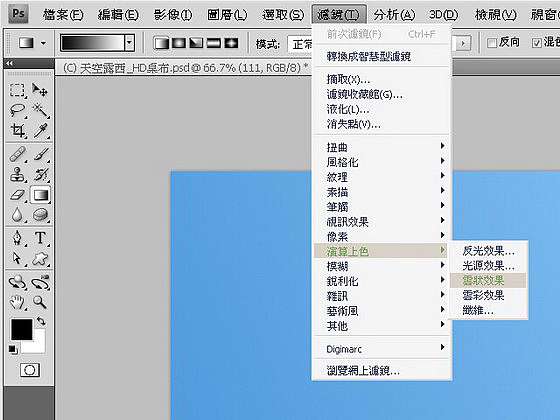Reset default foreground and background colors
The image size is (560, 420).
point(13,349)
